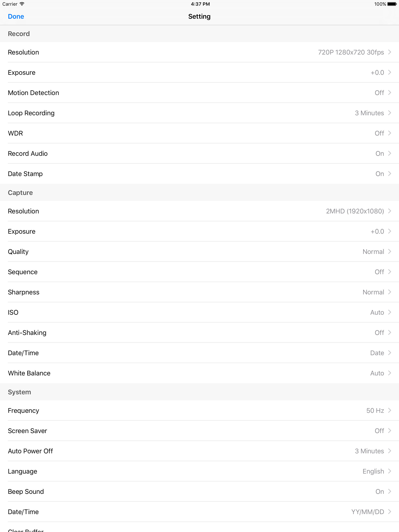
Task: Open Beep Sound chevron
Action: [390, 491]
